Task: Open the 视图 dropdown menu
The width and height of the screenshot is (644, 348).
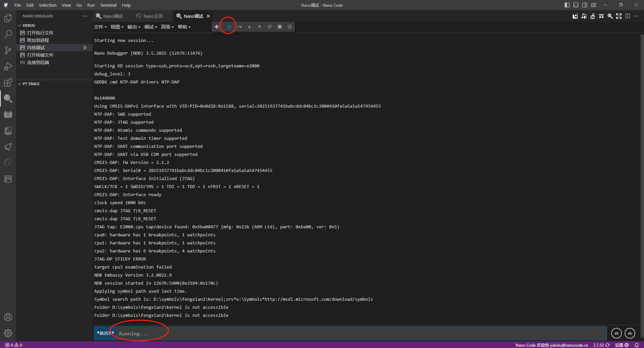Action: coord(117,27)
